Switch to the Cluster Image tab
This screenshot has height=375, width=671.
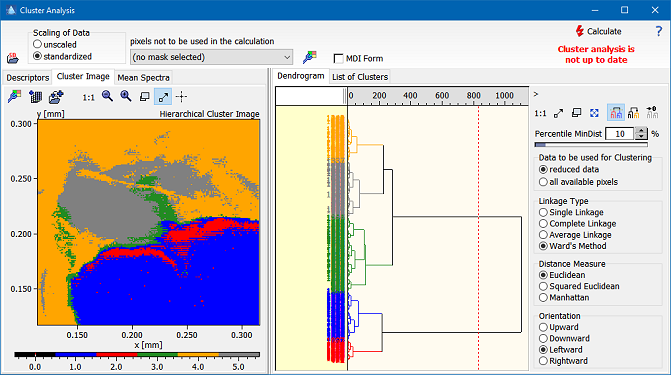click(83, 76)
